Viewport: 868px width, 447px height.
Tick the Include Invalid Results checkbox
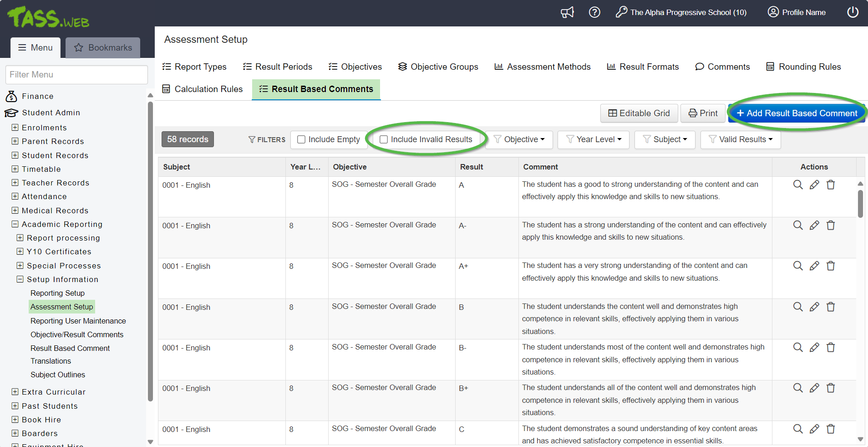point(384,139)
